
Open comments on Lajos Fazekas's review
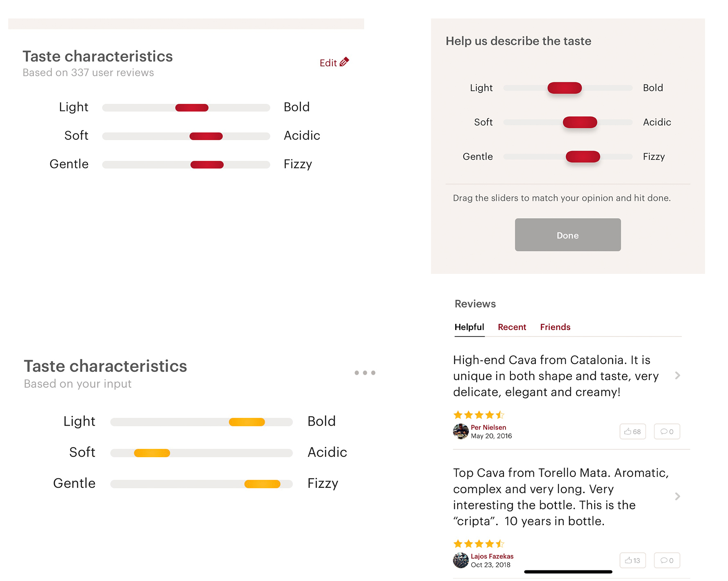click(667, 560)
